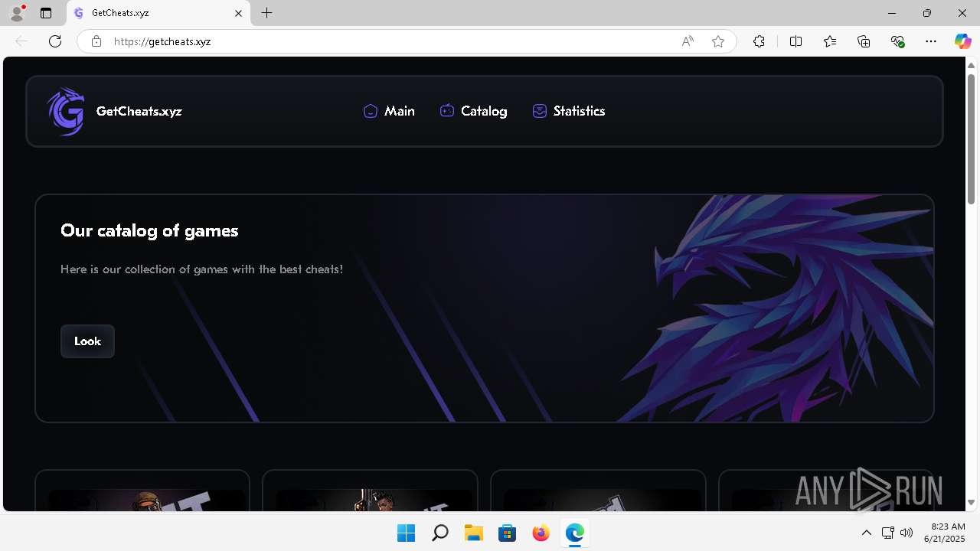980x551 pixels.
Task: Show hidden system tray icons chevron
Action: point(867,533)
